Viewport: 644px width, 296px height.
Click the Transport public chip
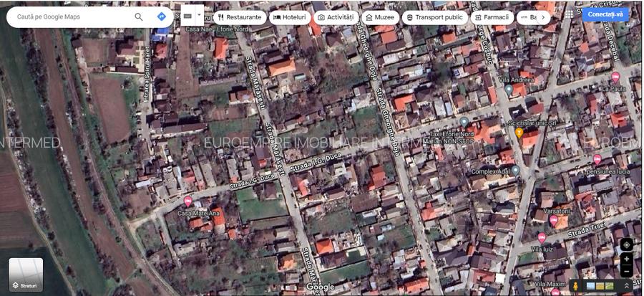434,17
